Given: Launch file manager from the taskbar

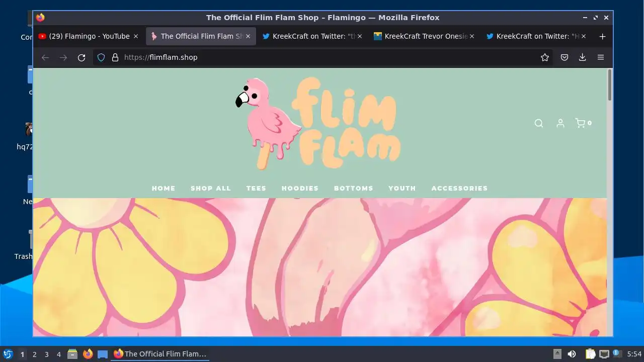Looking at the screenshot, I should point(72,354).
